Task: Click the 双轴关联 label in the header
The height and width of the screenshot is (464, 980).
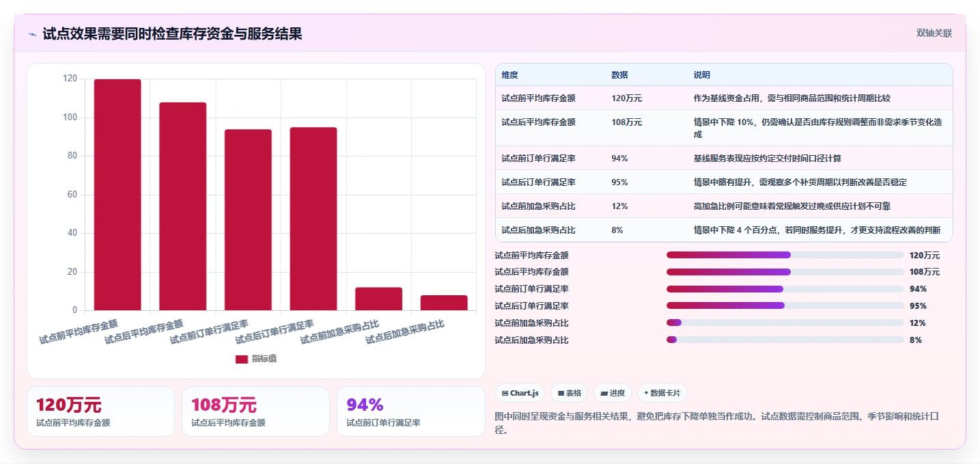Action: click(934, 33)
